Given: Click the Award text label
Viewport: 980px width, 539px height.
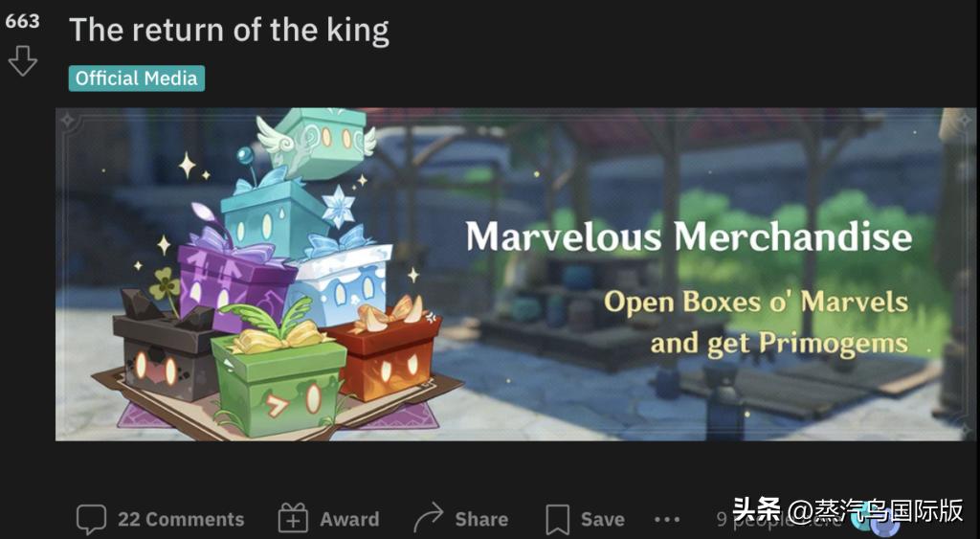Looking at the screenshot, I should 349,519.
